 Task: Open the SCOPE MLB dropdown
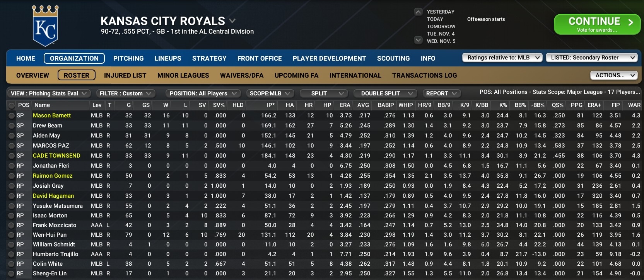(270, 93)
